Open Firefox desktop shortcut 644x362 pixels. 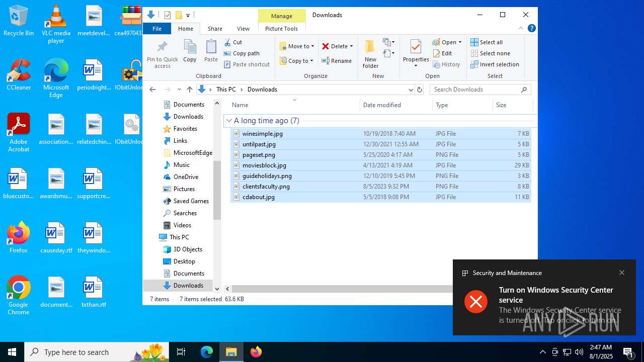coord(19,237)
